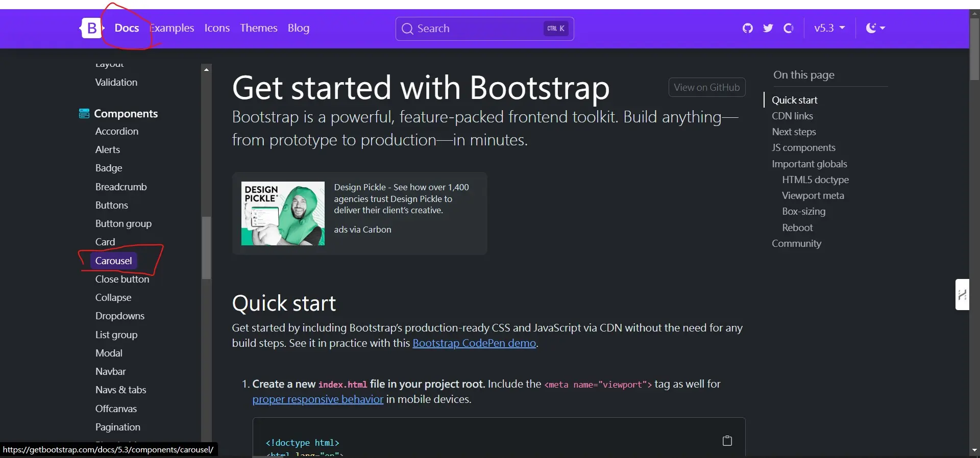Click the Design Pickle ad thumbnail
The height and width of the screenshot is (458, 980).
(x=283, y=213)
